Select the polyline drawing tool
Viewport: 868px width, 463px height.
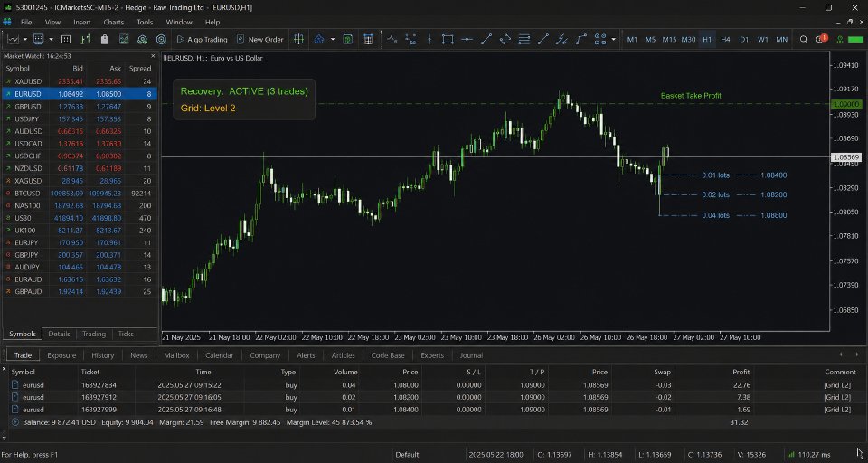(x=581, y=39)
